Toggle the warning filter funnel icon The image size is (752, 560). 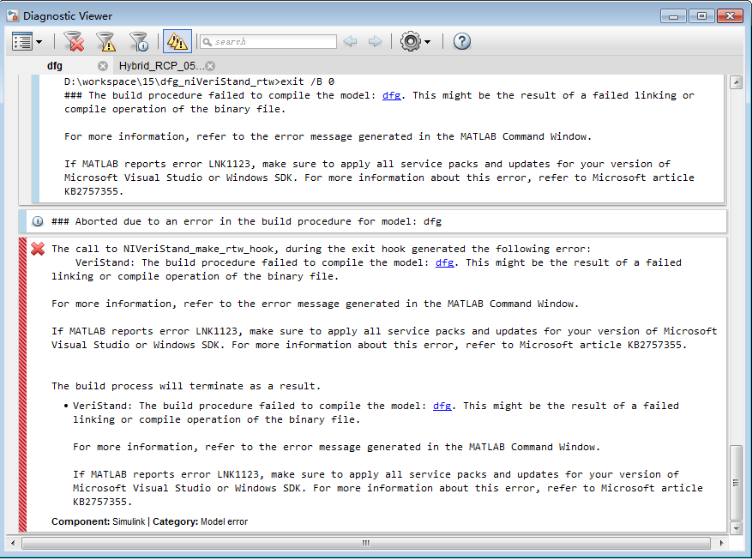106,42
